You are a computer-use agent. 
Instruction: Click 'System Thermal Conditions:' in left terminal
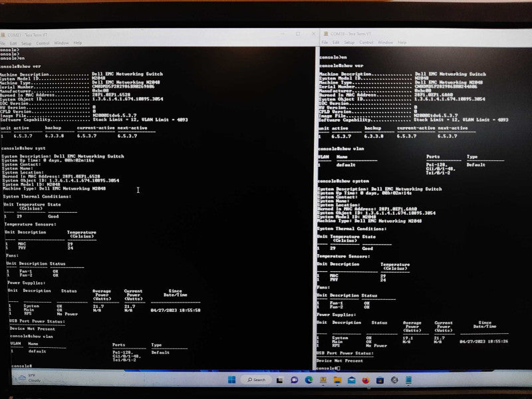[37, 196]
